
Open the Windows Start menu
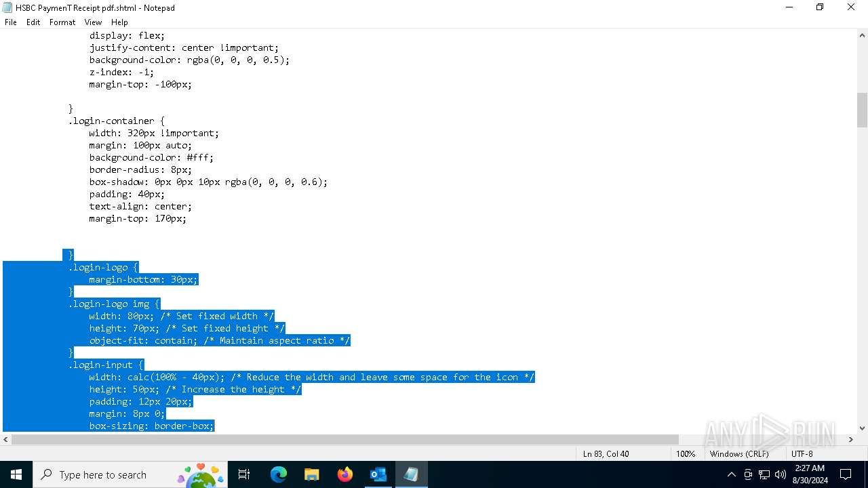point(16,474)
